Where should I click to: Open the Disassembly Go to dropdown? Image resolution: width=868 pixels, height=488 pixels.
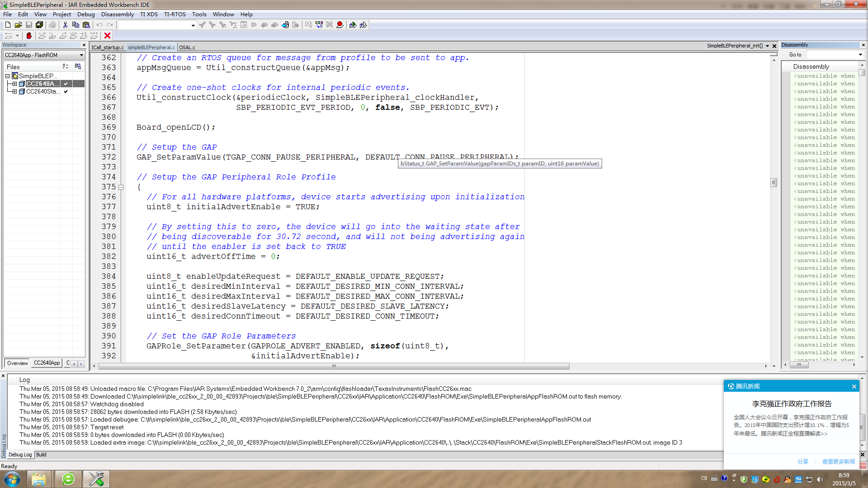click(860, 55)
